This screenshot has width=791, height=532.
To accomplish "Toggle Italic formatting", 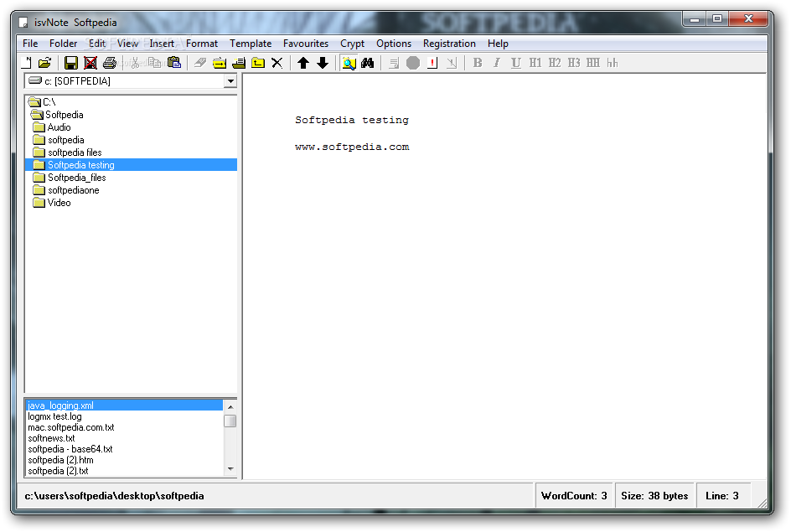I will 497,63.
